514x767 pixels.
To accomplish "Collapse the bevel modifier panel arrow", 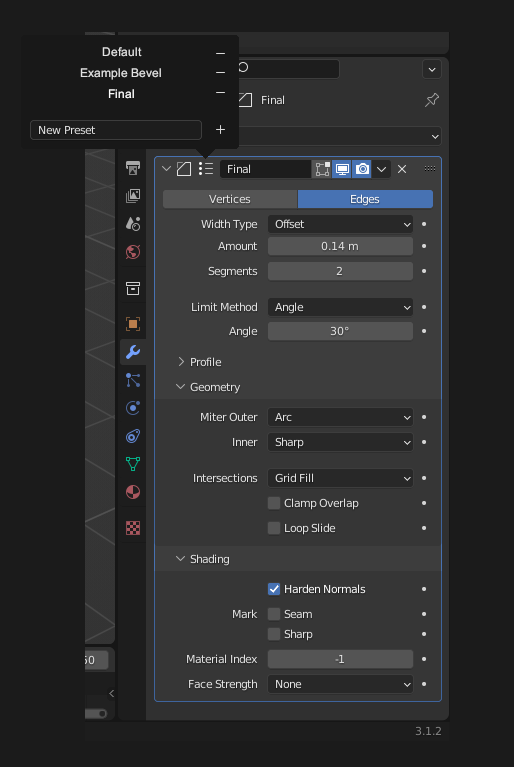I will coord(166,169).
